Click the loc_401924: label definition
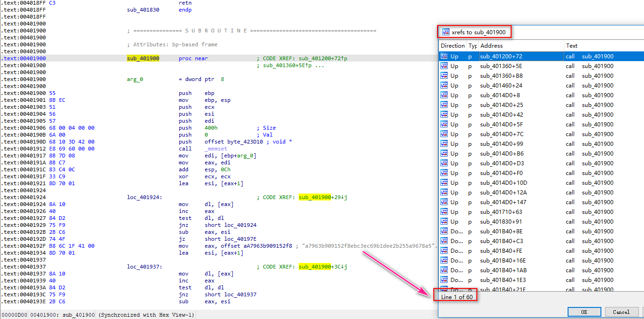This screenshot has width=644, height=319. click(144, 197)
